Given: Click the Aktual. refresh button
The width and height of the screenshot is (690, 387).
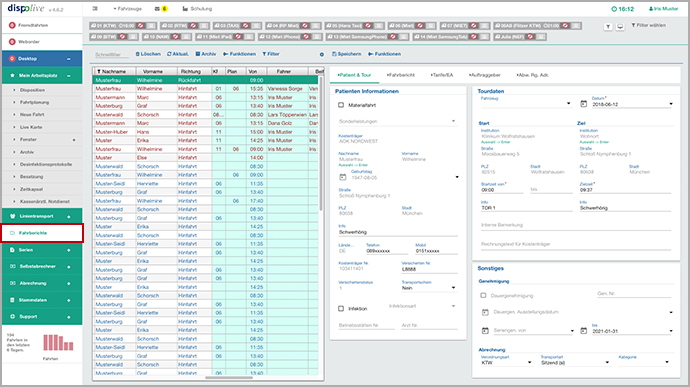Looking at the screenshot, I should 177,54.
